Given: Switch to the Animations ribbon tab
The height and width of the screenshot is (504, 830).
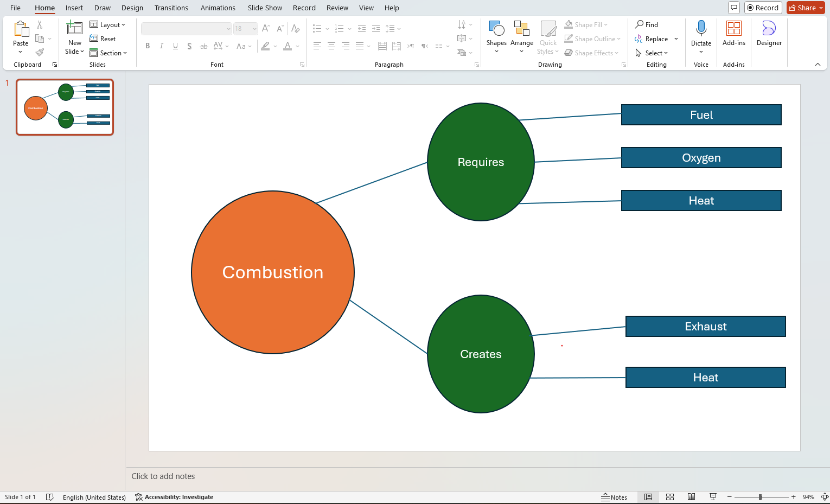Looking at the screenshot, I should click(218, 8).
